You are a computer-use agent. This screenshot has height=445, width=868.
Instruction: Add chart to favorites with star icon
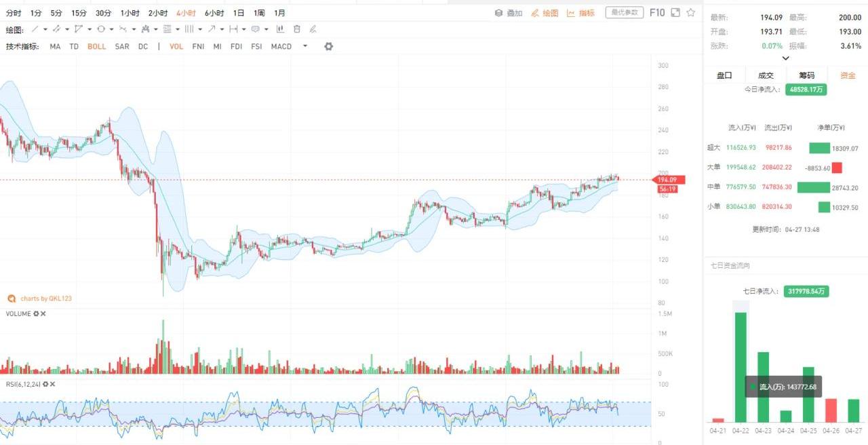[x=691, y=12]
